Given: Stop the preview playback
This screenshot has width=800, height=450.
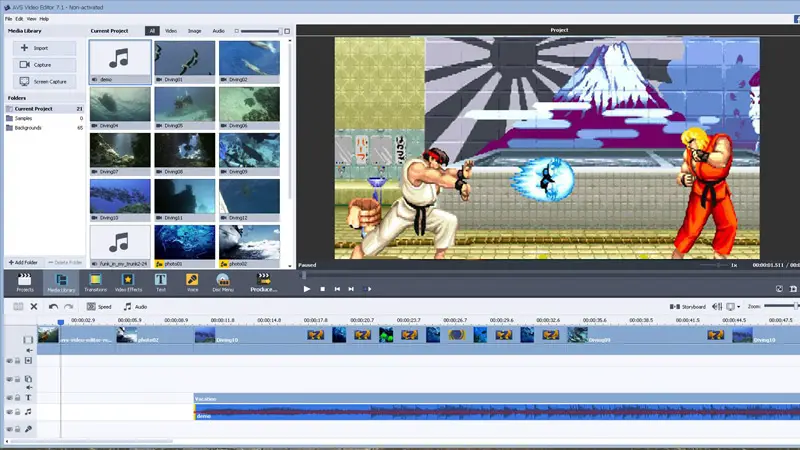Looking at the screenshot, I should coord(322,289).
